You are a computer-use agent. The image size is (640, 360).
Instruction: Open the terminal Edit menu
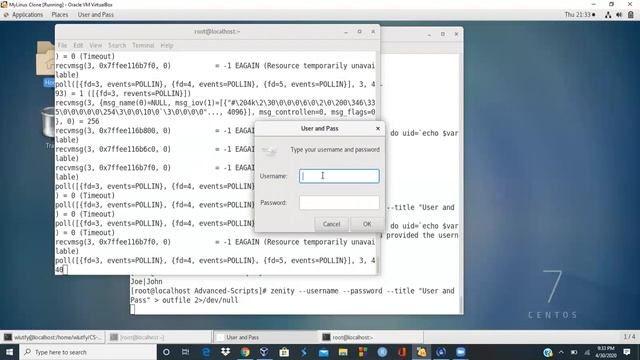click(78, 45)
